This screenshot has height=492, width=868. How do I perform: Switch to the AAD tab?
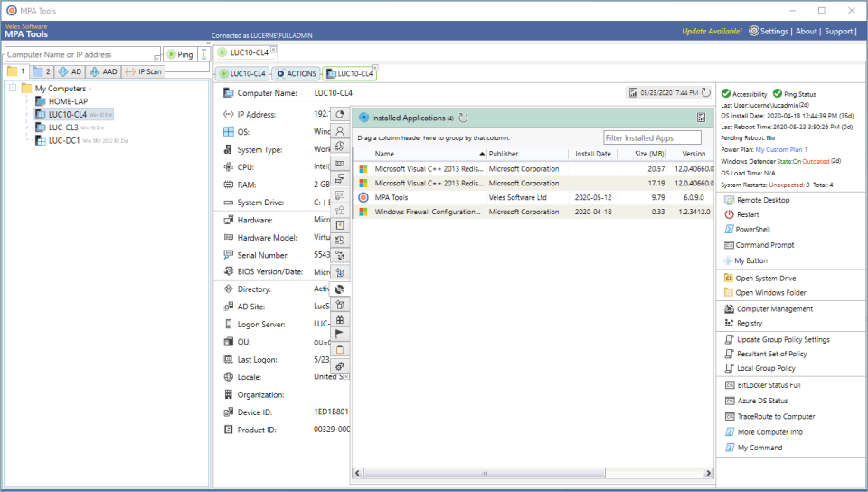coord(103,71)
